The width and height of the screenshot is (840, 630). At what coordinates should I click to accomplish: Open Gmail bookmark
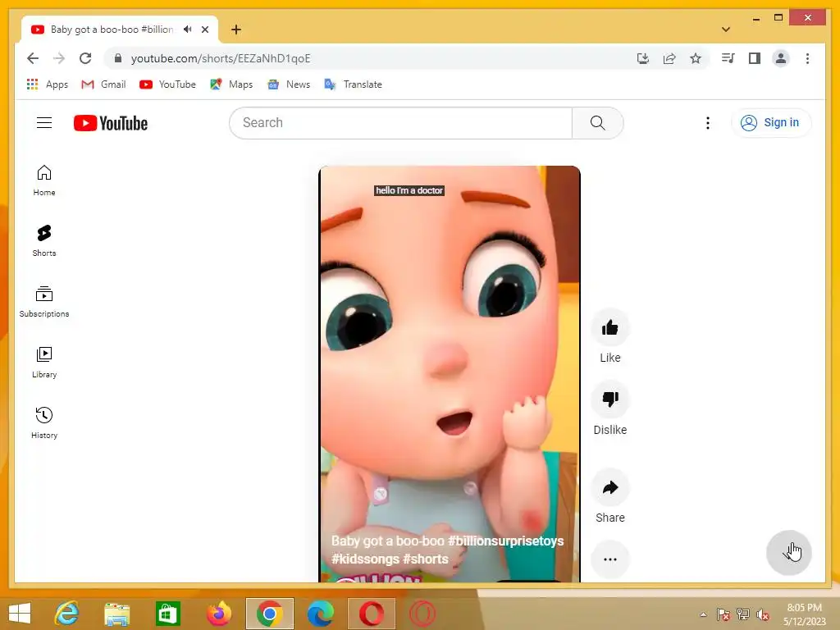(103, 84)
